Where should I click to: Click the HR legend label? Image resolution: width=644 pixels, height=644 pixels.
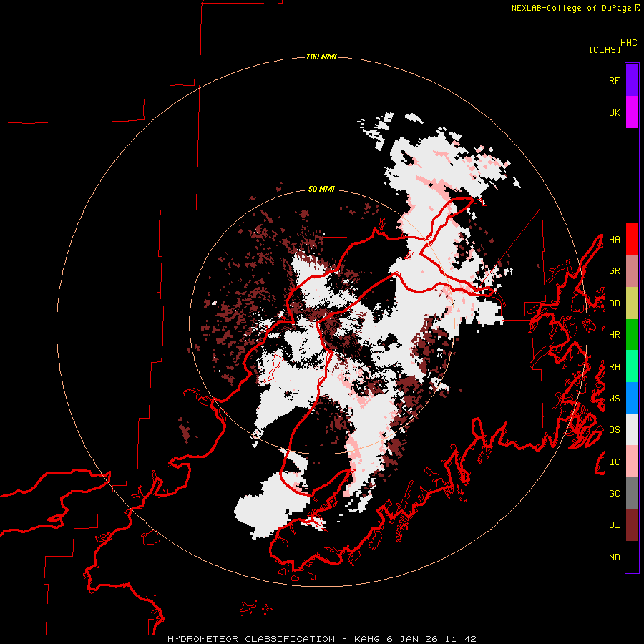pos(615,335)
